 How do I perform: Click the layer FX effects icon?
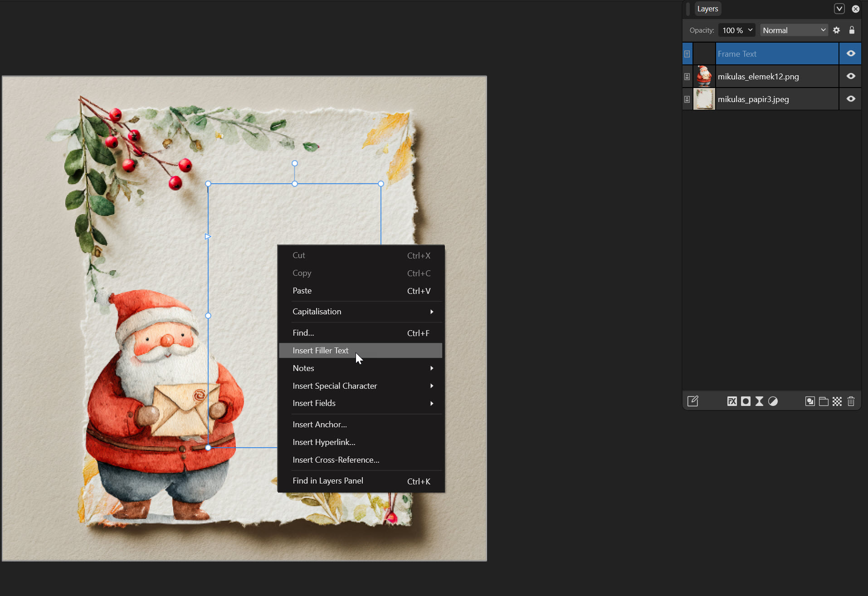click(732, 401)
